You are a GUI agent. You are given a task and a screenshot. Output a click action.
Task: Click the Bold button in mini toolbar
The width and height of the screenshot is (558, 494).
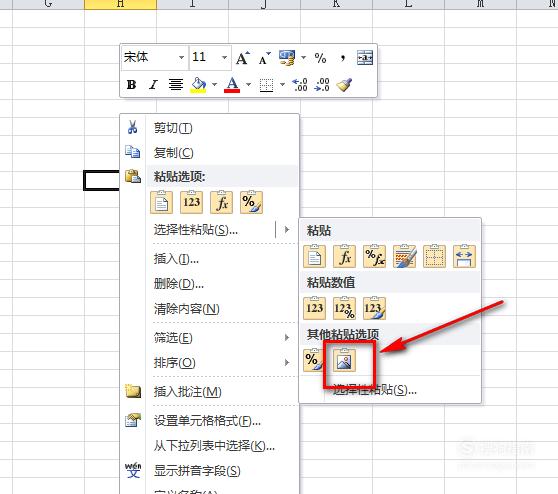(x=131, y=85)
